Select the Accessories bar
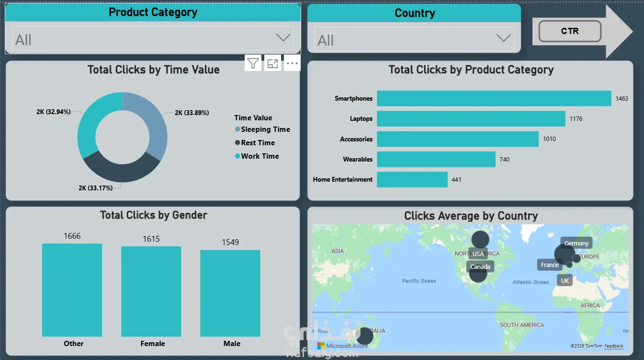Screen dimensions: 644x360 click(458, 139)
